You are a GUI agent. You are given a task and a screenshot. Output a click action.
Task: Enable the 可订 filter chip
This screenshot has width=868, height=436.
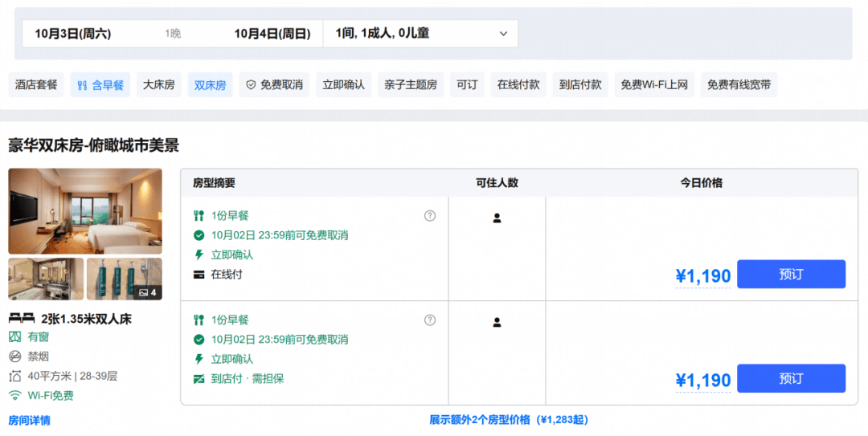click(467, 84)
